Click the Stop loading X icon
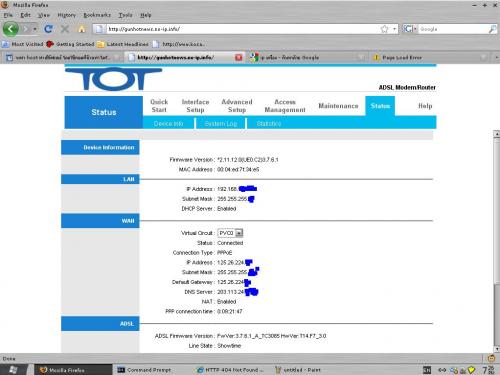500x375 pixels. [x=65, y=29]
